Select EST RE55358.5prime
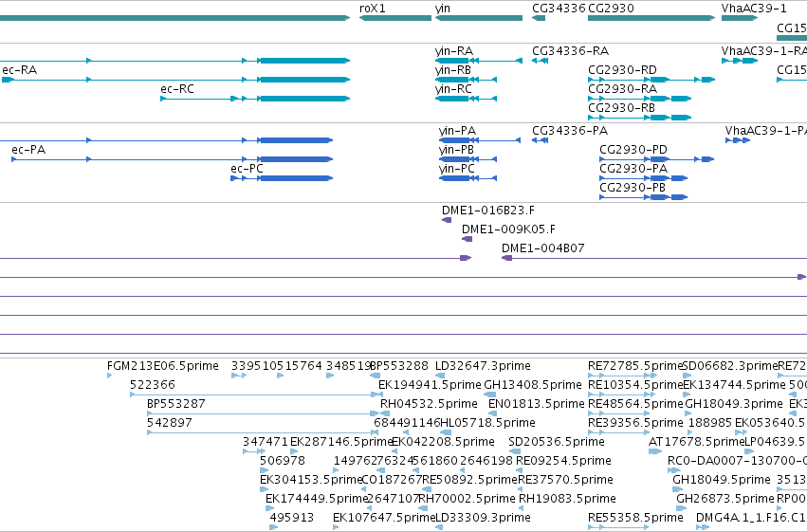 [x=635, y=518]
